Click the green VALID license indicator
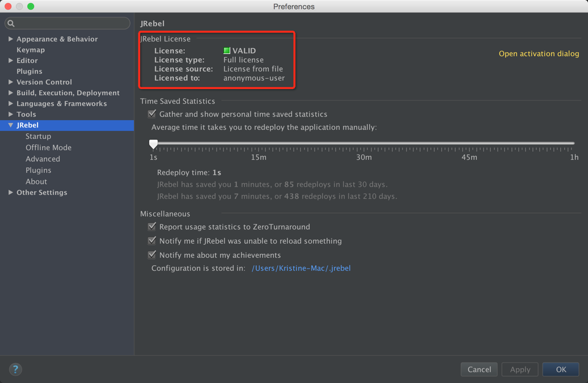 point(227,51)
